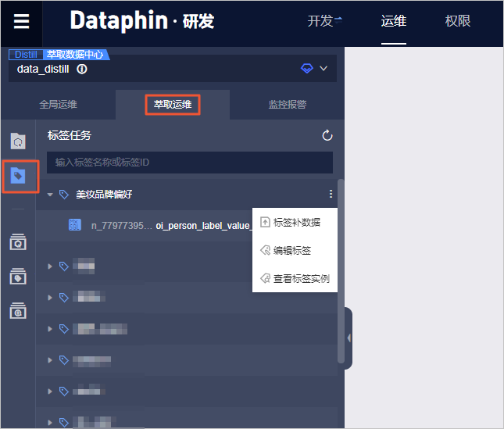This screenshot has width=504, height=429.
Task: Click the tag icon on third blurred row
Action: click(64, 329)
